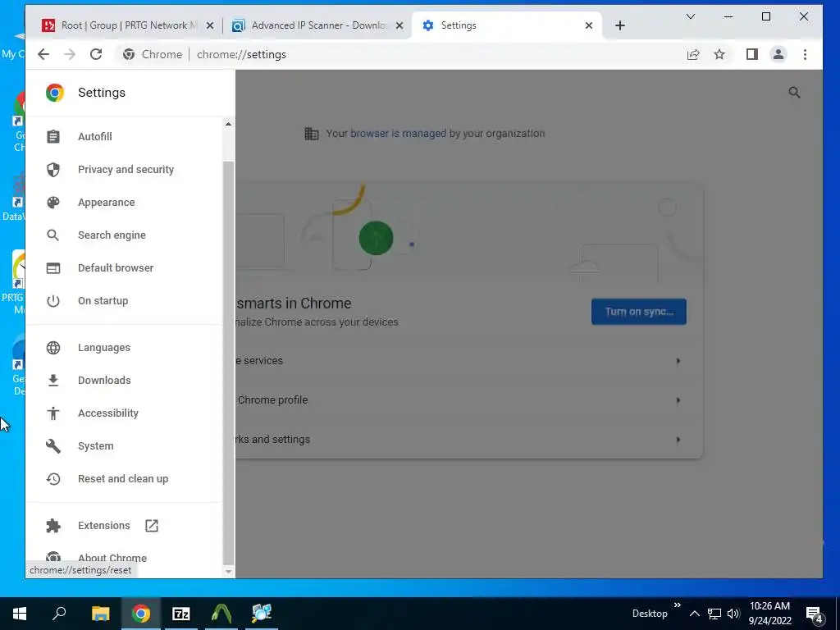840x630 pixels.
Task: Open Default browser window icon
Action: point(53,268)
